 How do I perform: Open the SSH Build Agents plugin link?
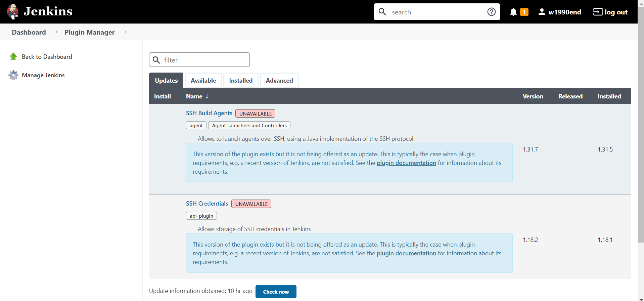[x=209, y=113]
